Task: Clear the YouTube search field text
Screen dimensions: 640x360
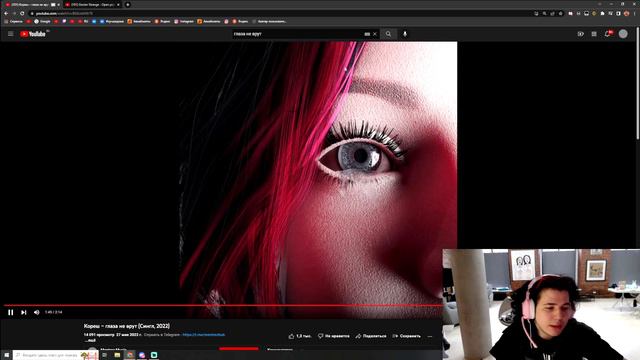Action: [x=375, y=34]
